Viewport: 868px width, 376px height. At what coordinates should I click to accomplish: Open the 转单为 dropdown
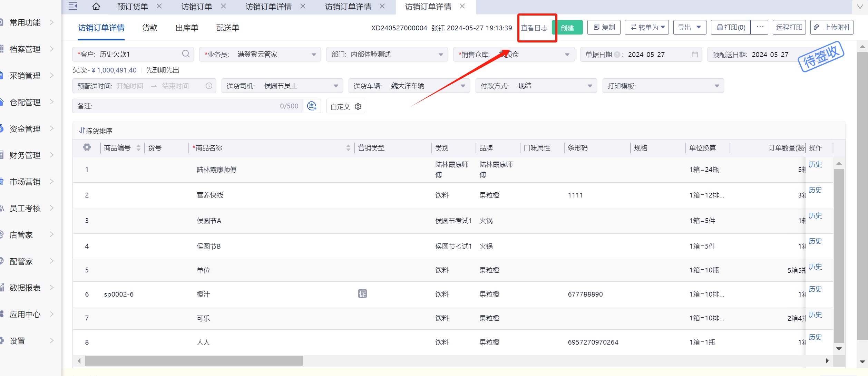coord(647,27)
